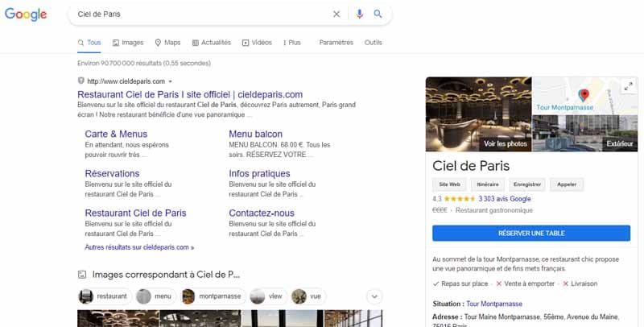Image resolution: width=644 pixels, height=327 pixels.
Task: Click the Site Web button
Action: point(449,184)
